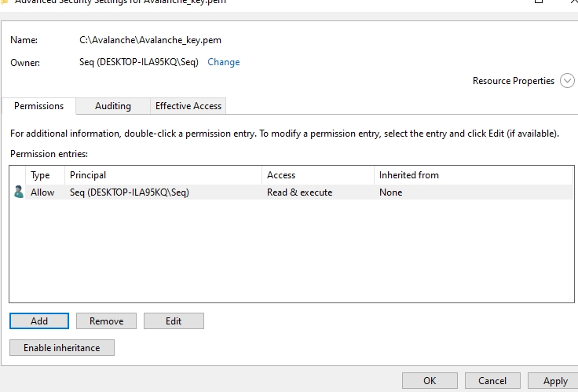The width and height of the screenshot is (578, 392).
Task: Click the Change owner link
Action: pyautogui.click(x=223, y=62)
